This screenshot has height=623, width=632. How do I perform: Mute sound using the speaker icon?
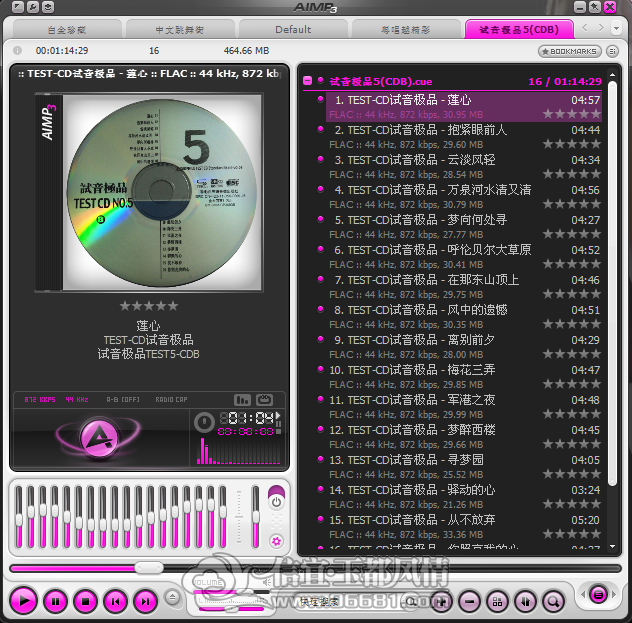267,582
